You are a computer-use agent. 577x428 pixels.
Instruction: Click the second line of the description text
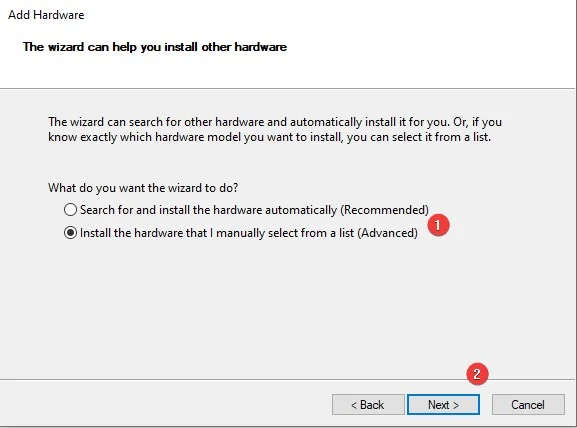(x=269, y=137)
